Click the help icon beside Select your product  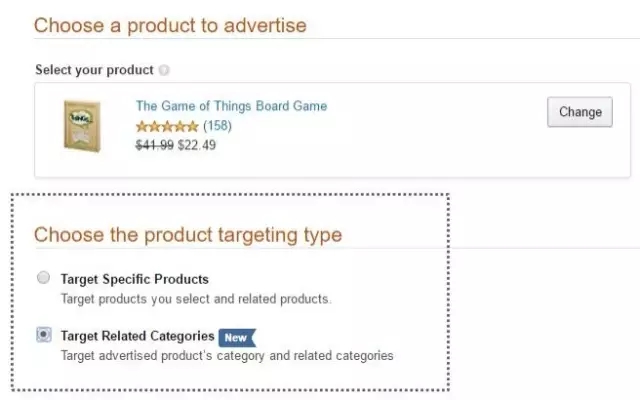coord(164,70)
